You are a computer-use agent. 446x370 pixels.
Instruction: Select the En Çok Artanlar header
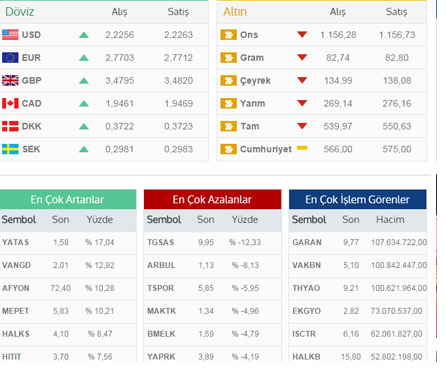pos(68,199)
